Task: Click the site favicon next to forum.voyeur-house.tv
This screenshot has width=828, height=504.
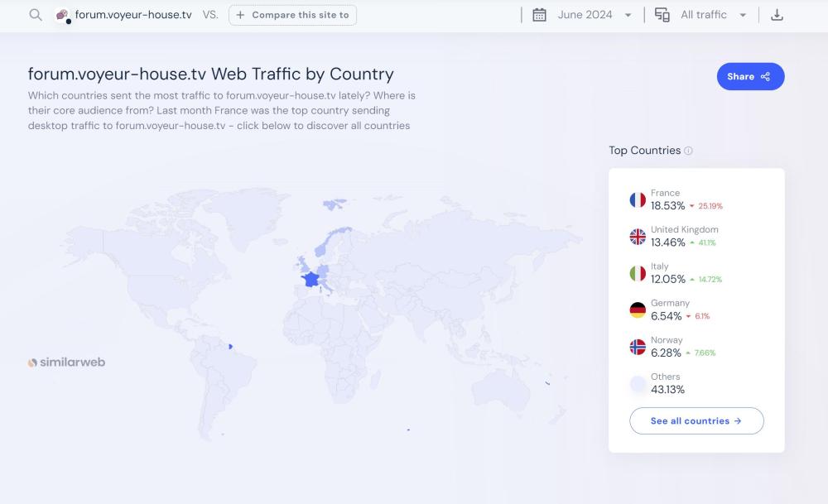Action: point(62,15)
